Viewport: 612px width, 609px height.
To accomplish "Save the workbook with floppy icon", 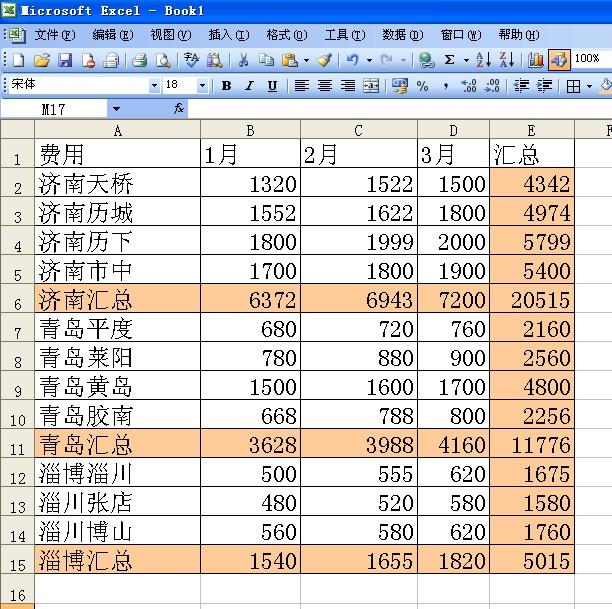I will (x=65, y=61).
